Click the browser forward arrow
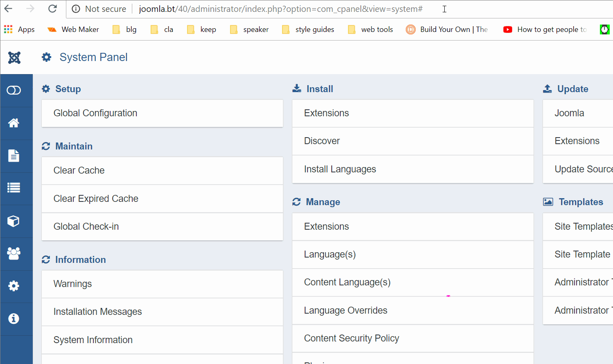613x364 pixels. point(30,9)
